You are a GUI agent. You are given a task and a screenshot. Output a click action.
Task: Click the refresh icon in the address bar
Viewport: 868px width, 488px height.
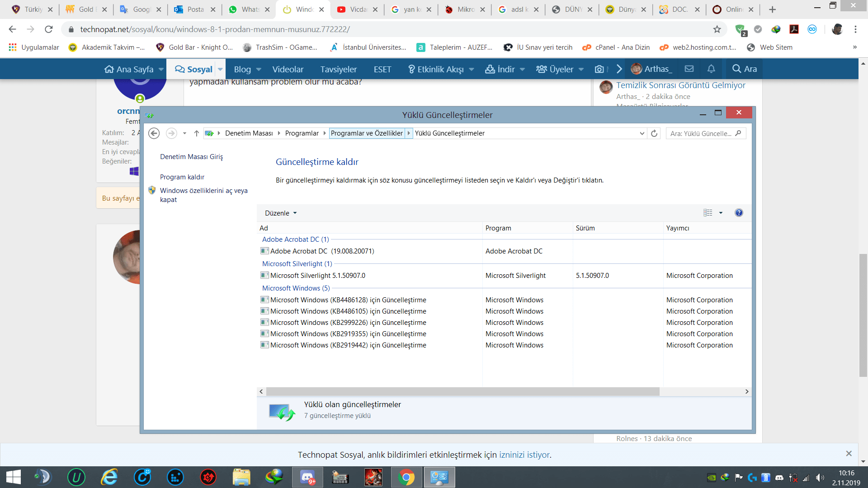tap(654, 133)
